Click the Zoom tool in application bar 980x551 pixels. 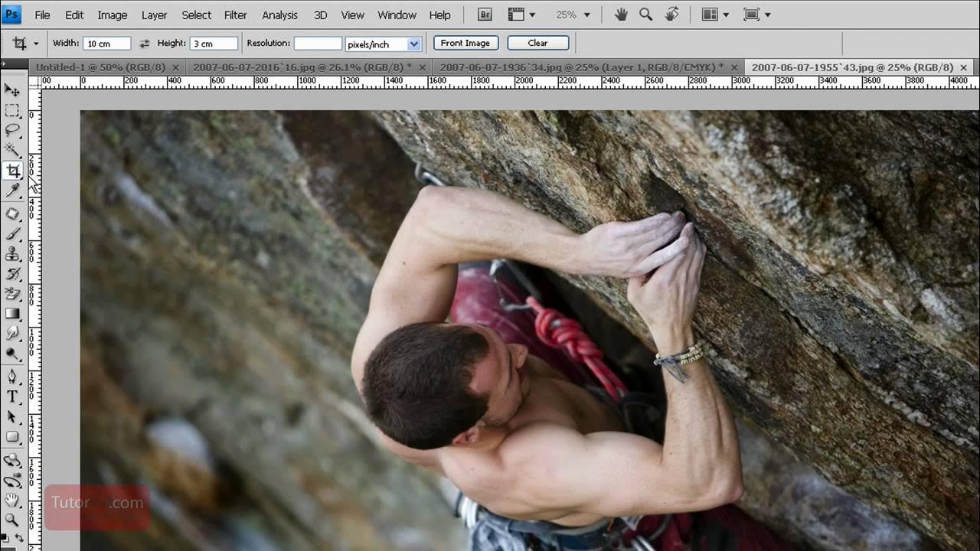tap(645, 15)
